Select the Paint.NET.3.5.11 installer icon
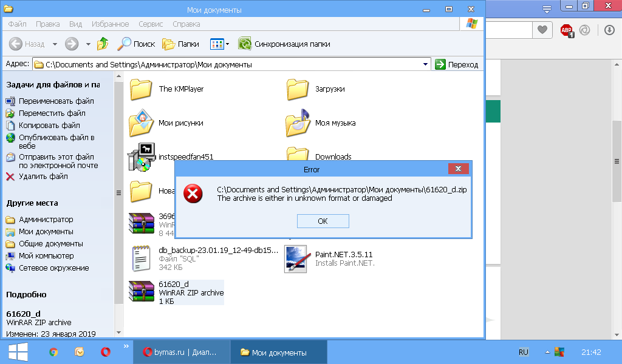This screenshot has width=622, height=364. point(298,258)
